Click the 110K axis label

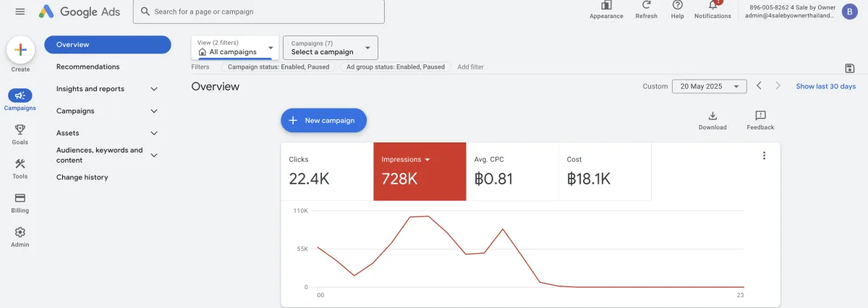click(x=301, y=210)
